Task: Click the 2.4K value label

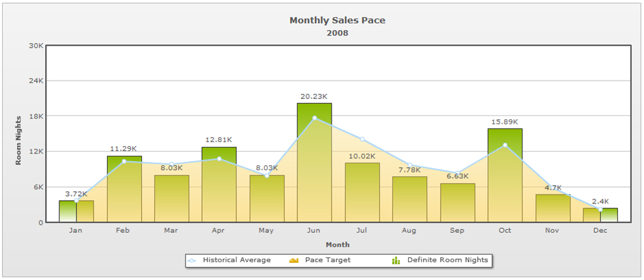Action: pyautogui.click(x=600, y=201)
